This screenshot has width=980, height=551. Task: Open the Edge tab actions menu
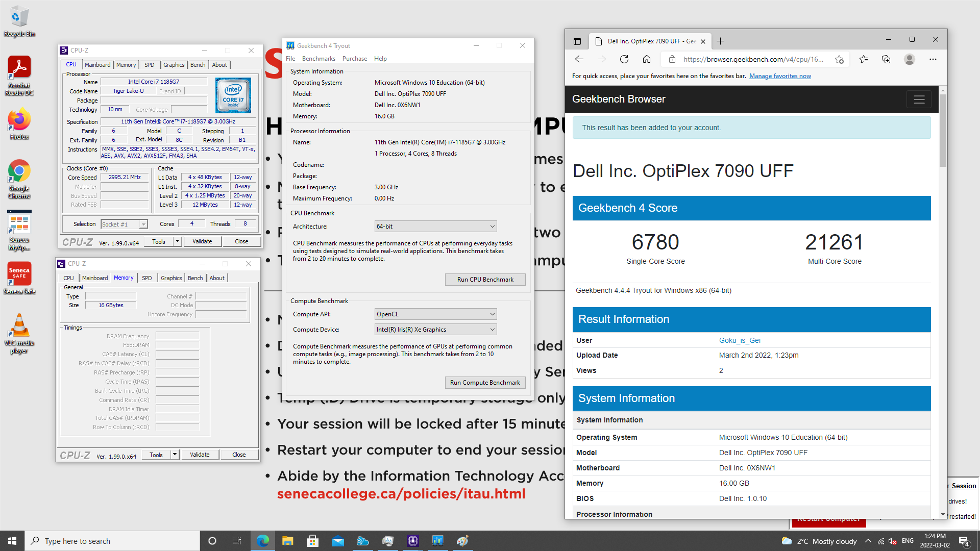pos(577,41)
